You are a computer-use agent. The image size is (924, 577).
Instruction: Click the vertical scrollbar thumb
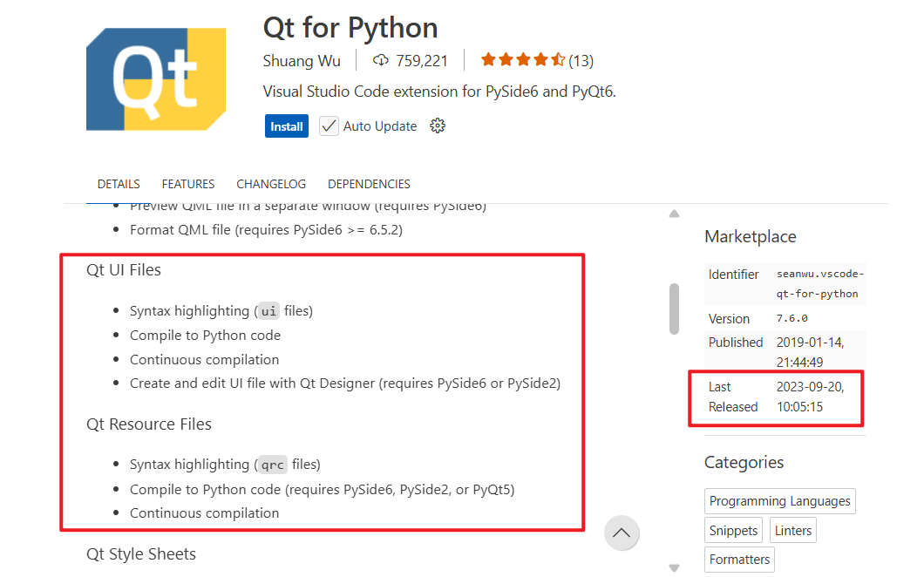pyautogui.click(x=674, y=309)
